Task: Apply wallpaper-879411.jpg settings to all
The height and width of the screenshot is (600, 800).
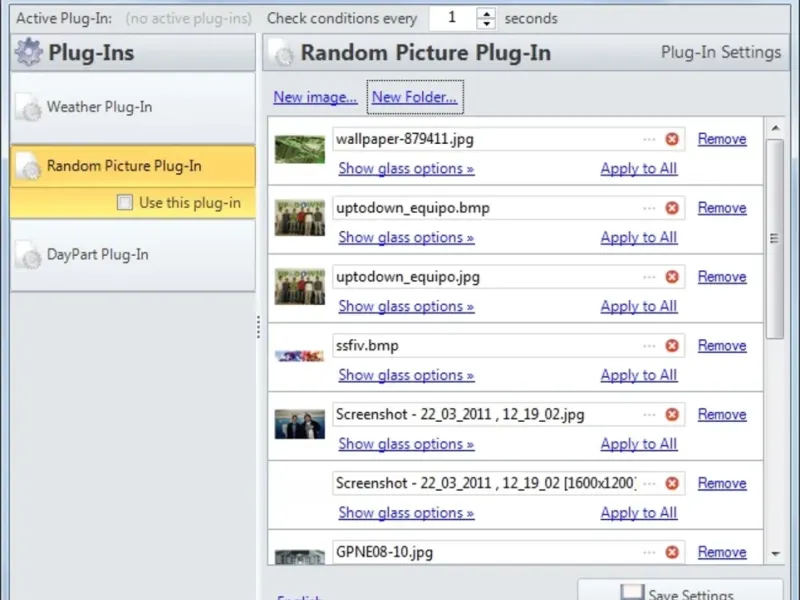Action: pyautogui.click(x=639, y=168)
